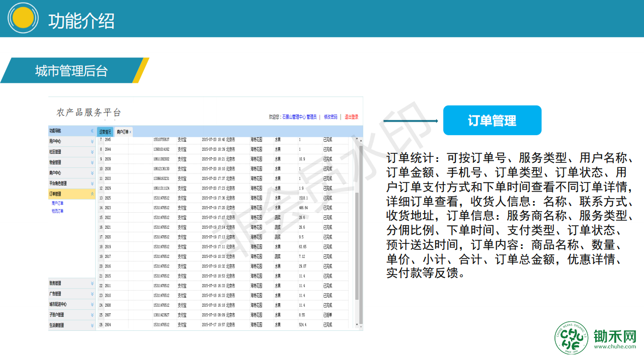Click the 修改密码 link
The image size is (644, 362).
click(x=330, y=117)
